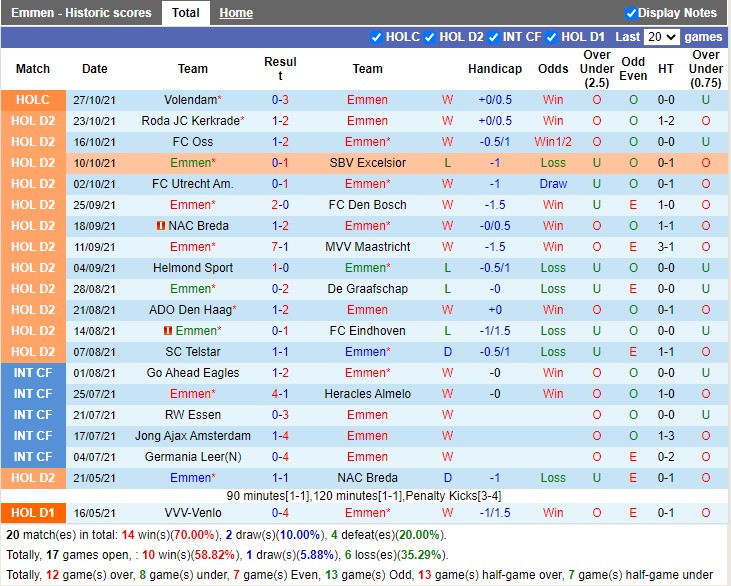
Task: Click the red card icon beside Emmen on 14/08/21
Action: [168, 331]
